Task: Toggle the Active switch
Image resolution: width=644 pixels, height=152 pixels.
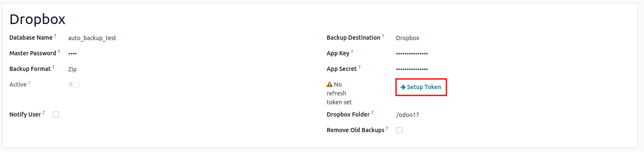Action: click(x=74, y=84)
